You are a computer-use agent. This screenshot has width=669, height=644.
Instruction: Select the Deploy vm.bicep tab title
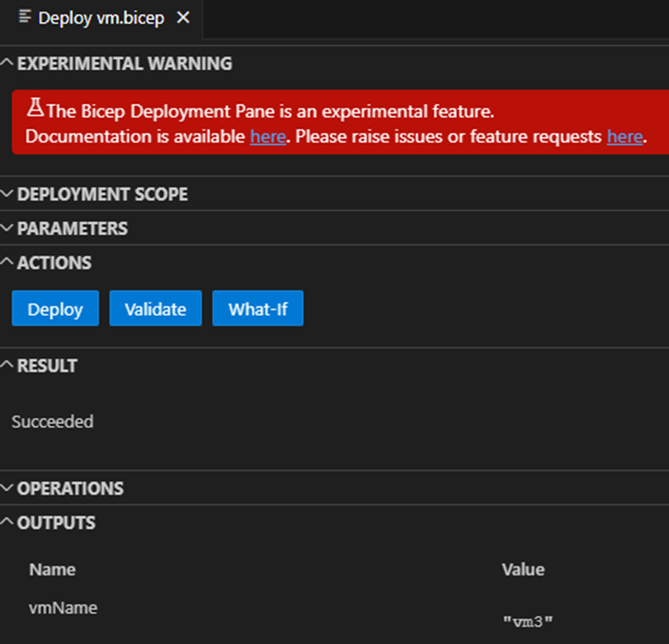point(102,17)
